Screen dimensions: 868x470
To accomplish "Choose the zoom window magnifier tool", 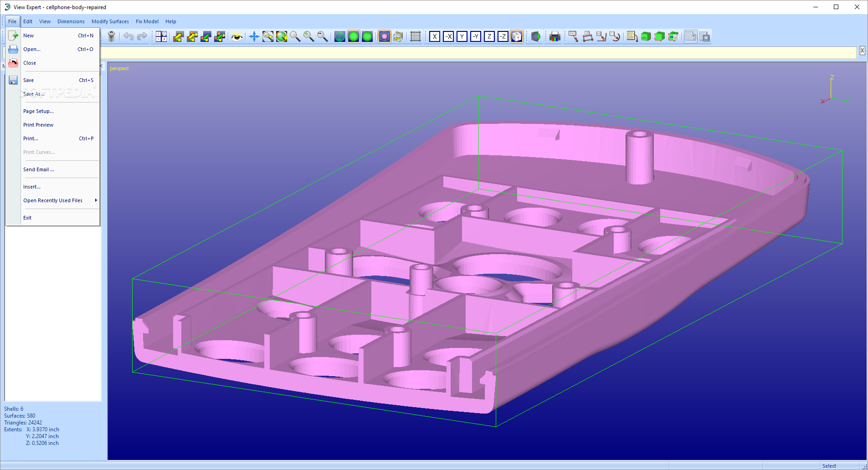I will pos(268,36).
